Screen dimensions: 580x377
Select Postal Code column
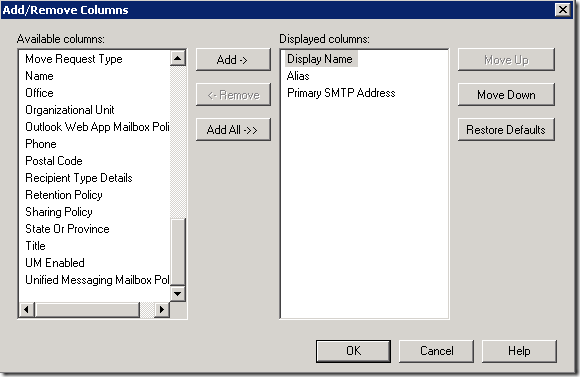54,161
